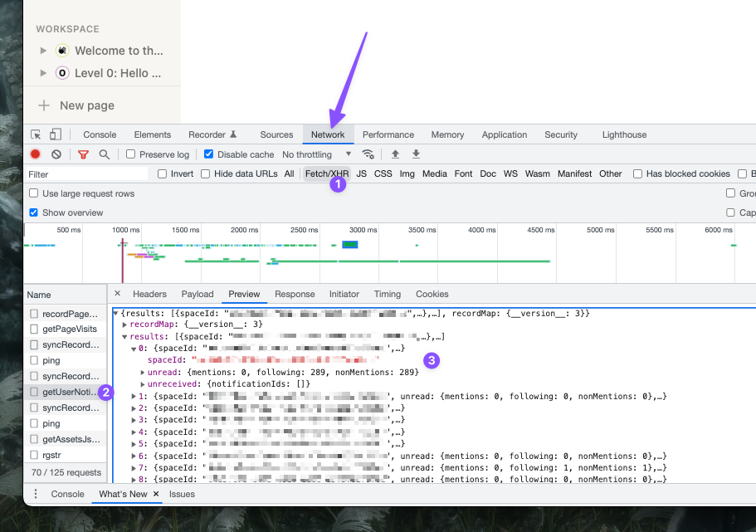The image size is (756, 532).
Task: Filter requests by Img type
Action: [x=407, y=173]
